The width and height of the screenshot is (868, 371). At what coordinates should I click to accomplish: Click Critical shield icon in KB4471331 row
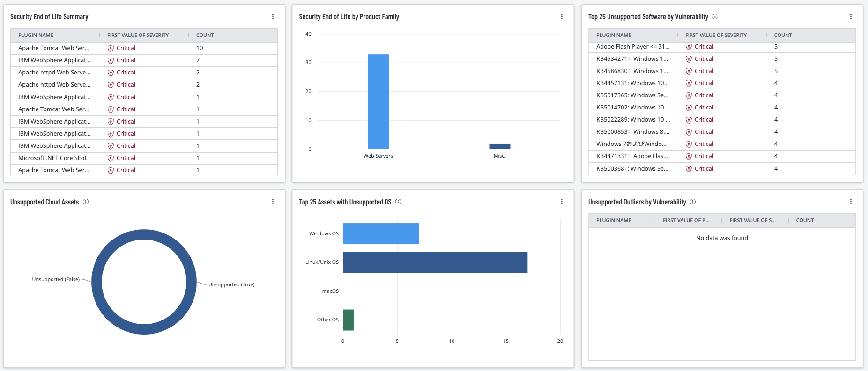coord(689,156)
